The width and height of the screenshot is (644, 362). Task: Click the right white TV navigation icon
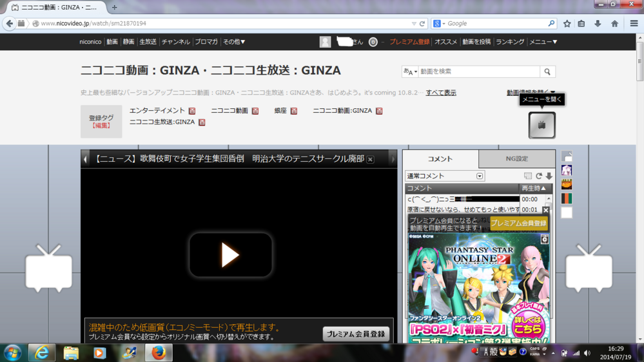[589, 268]
